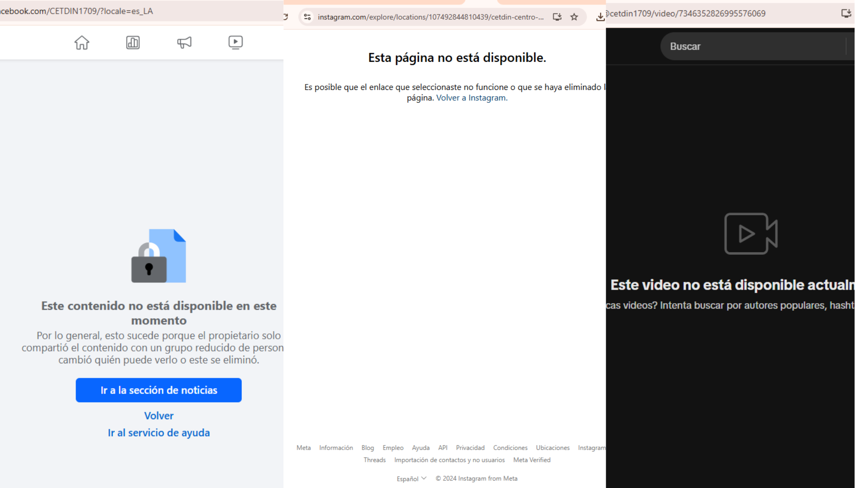This screenshot has height=488, width=868.
Task: Click 'Volver a Instagram.' link
Action: coord(472,98)
